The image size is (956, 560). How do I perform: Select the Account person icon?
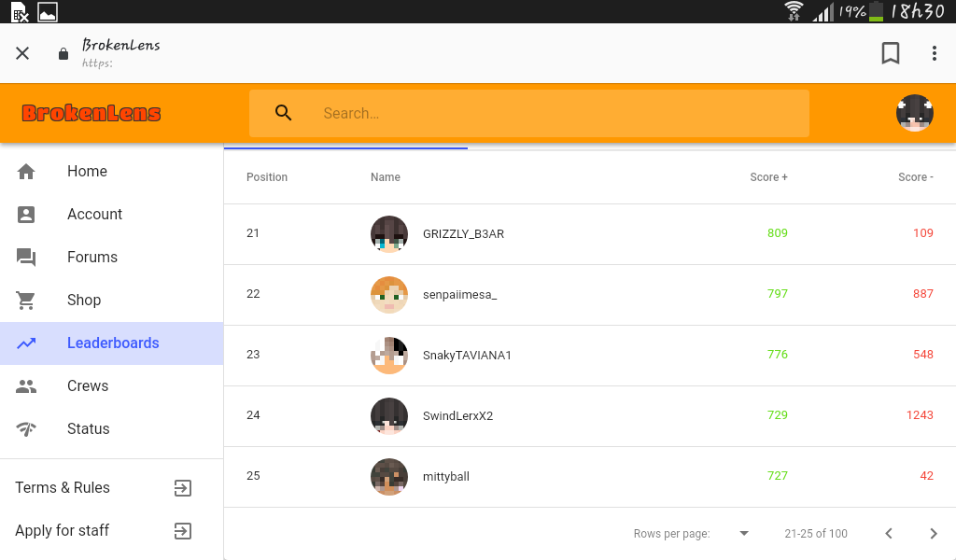click(x=26, y=215)
